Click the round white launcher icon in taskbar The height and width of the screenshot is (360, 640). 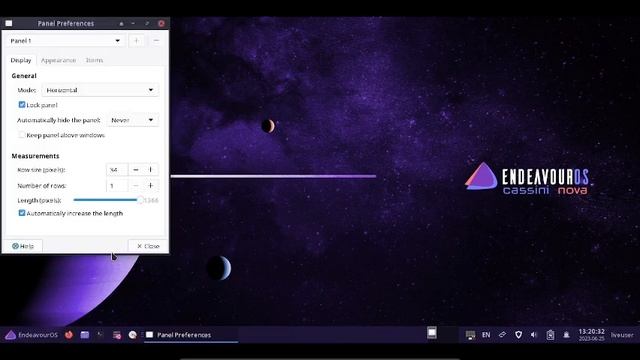(132, 335)
